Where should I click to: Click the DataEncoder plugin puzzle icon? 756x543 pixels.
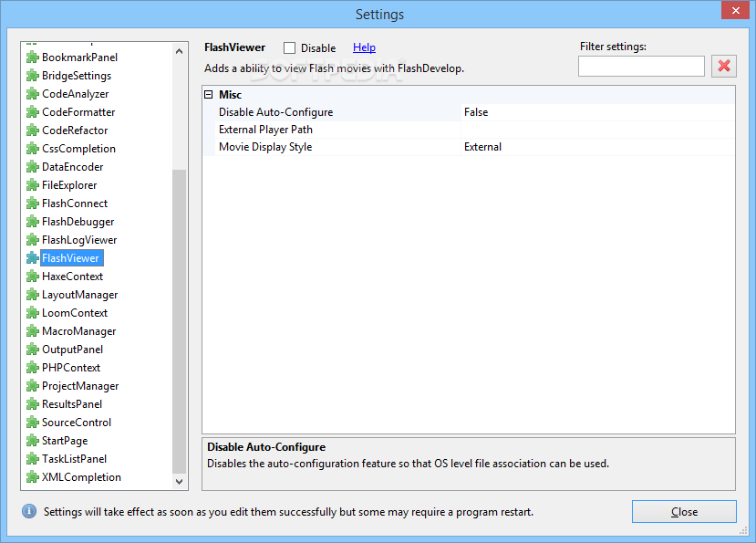pyautogui.click(x=32, y=167)
